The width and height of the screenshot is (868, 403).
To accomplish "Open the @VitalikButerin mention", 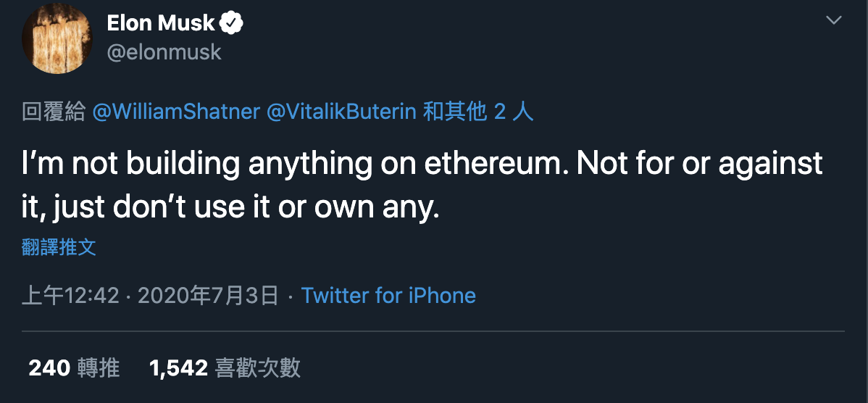I will pos(341,112).
